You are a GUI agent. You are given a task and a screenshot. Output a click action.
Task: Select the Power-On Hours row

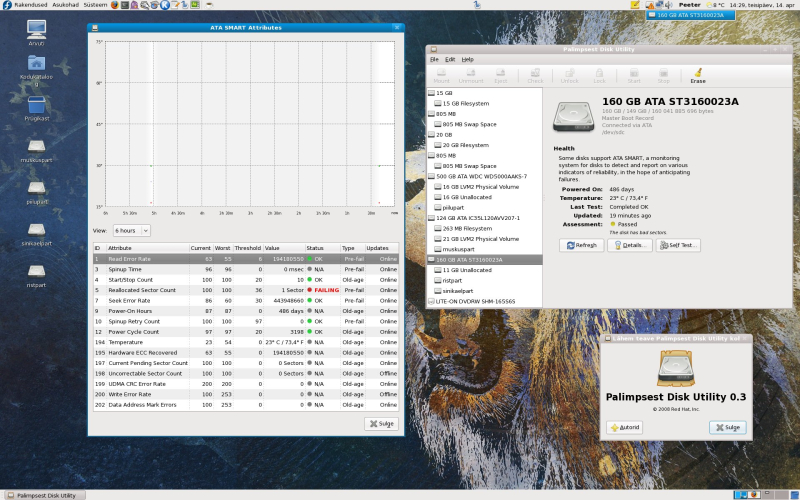tap(246, 311)
